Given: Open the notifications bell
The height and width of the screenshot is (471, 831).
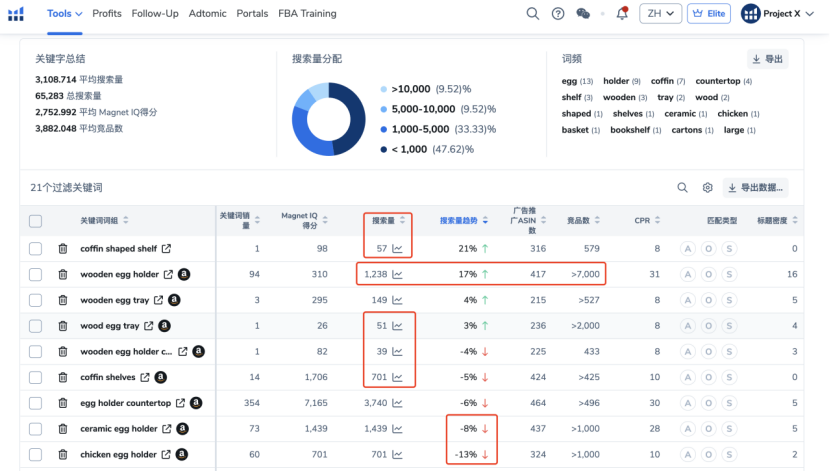Looking at the screenshot, I should tap(623, 14).
